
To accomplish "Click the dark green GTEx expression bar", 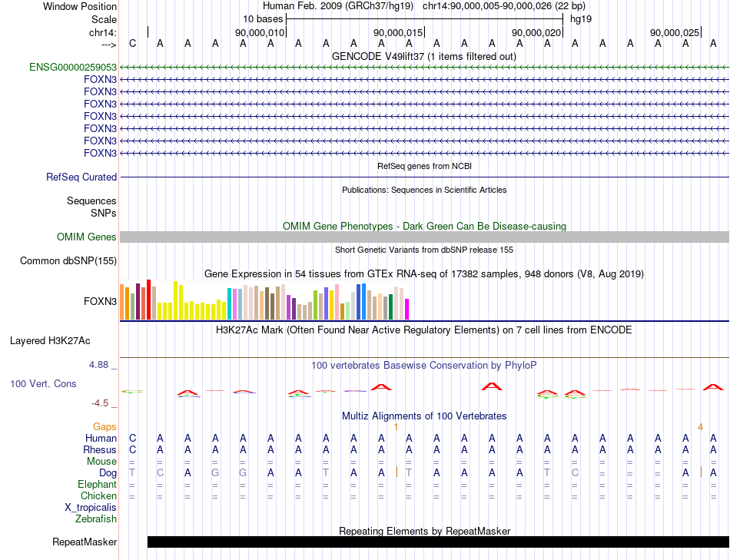I will coord(390,307).
